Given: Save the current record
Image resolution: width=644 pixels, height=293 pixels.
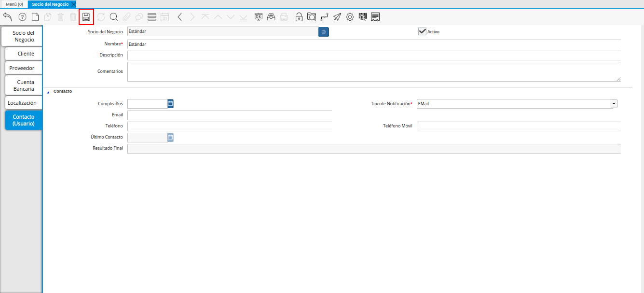Looking at the screenshot, I should tap(86, 16).
